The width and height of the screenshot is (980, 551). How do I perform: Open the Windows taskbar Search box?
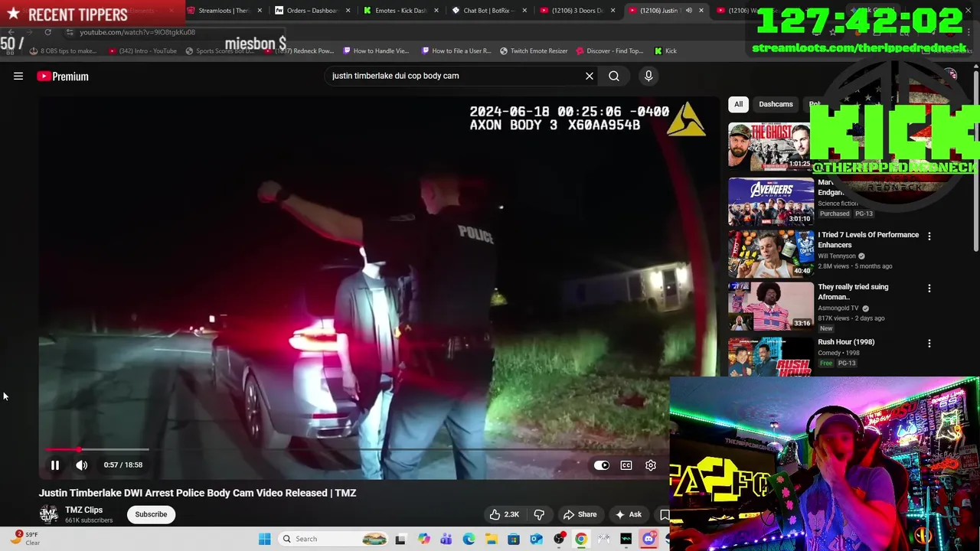[333, 539]
